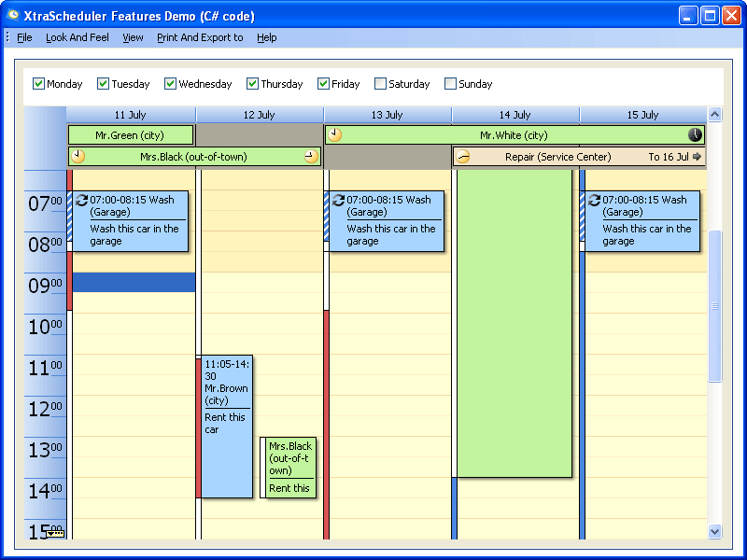Click the To 16 Jul continuation arrow
Viewport: 747px width, 560px height.
pos(697,156)
